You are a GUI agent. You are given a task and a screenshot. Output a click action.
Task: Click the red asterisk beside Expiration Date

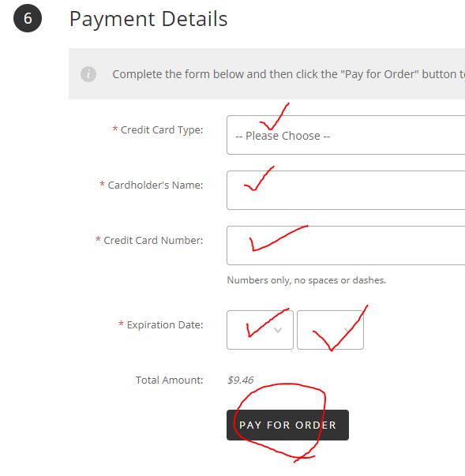click(121, 324)
